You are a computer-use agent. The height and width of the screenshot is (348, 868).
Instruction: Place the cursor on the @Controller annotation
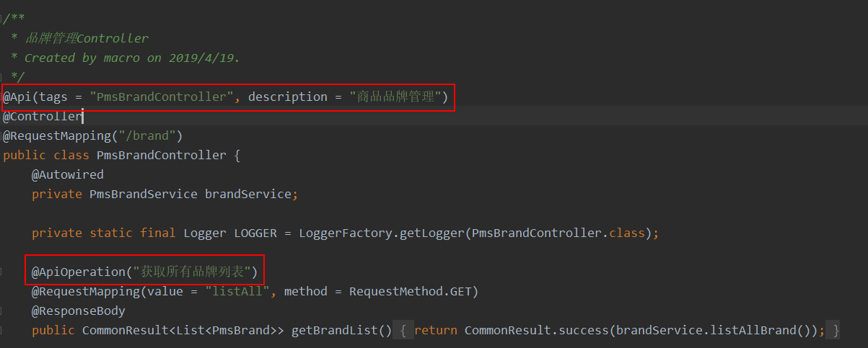point(43,116)
